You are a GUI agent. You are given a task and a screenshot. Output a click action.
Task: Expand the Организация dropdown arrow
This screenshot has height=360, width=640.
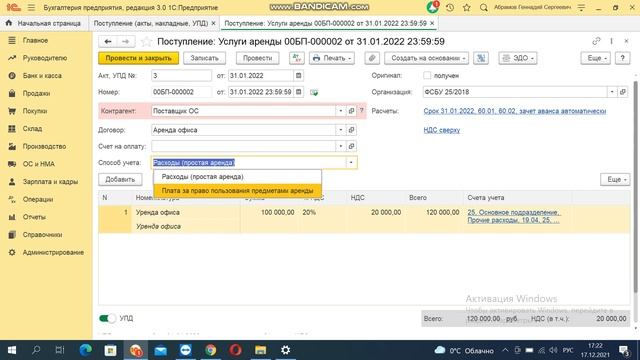612,92
